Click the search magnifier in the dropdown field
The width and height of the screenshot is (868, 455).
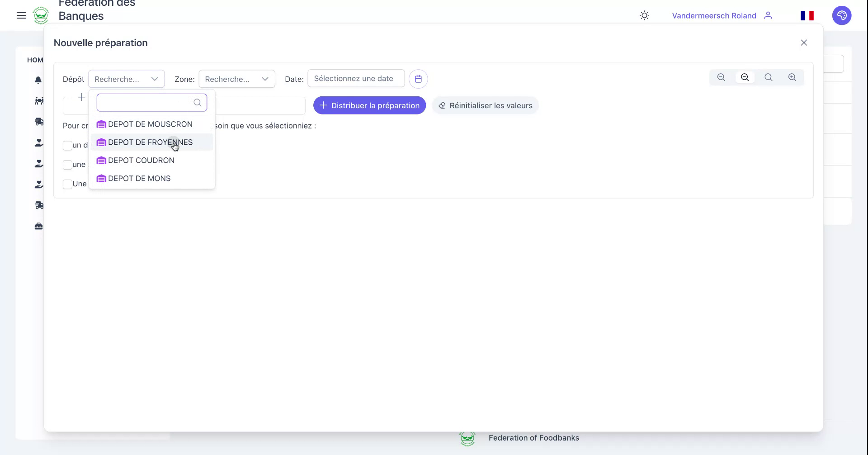coord(197,103)
